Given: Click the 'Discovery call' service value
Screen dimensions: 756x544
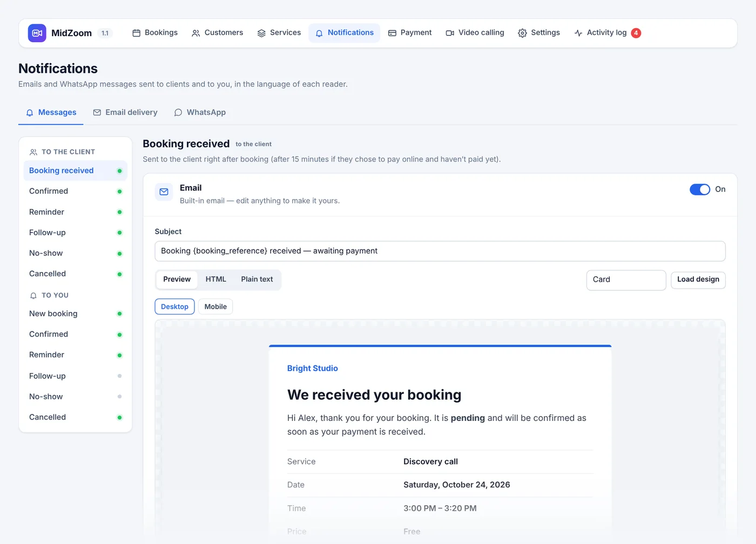Looking at the screenshot, I should point(430,461).
